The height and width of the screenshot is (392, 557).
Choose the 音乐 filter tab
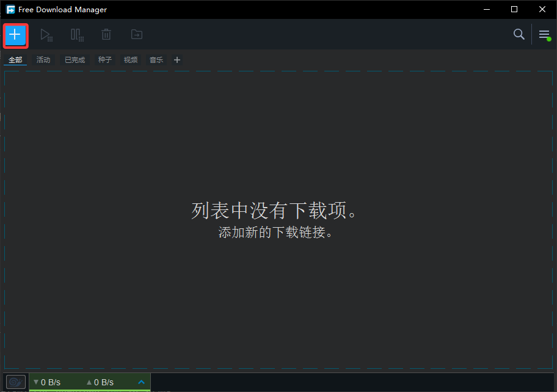click(156, 60)
